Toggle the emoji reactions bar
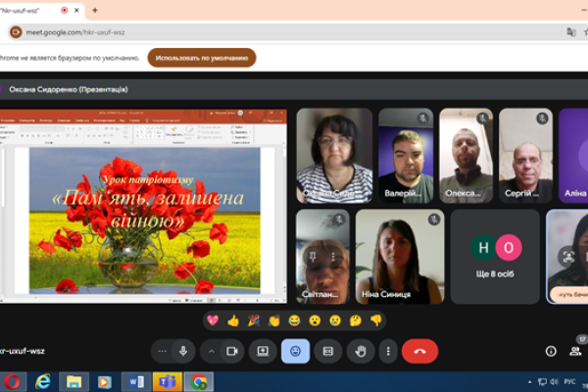 tap(295, 351)
